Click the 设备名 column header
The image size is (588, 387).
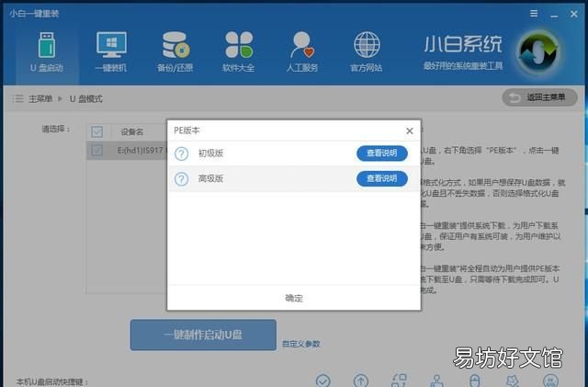[x=132, y=131]
